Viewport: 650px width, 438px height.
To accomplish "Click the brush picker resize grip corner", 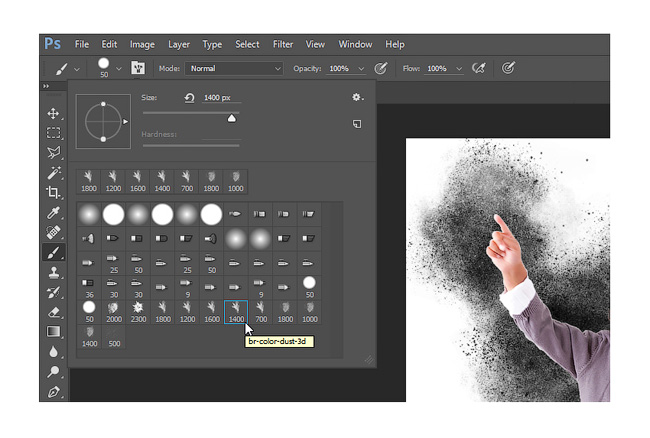I will coord(369,360).
